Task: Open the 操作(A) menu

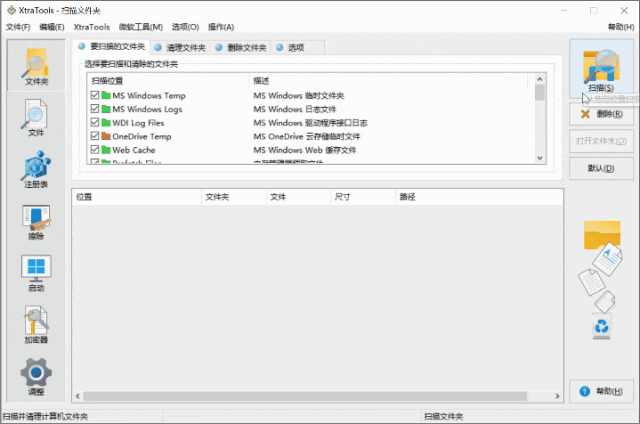Action: tap(221, 27)
